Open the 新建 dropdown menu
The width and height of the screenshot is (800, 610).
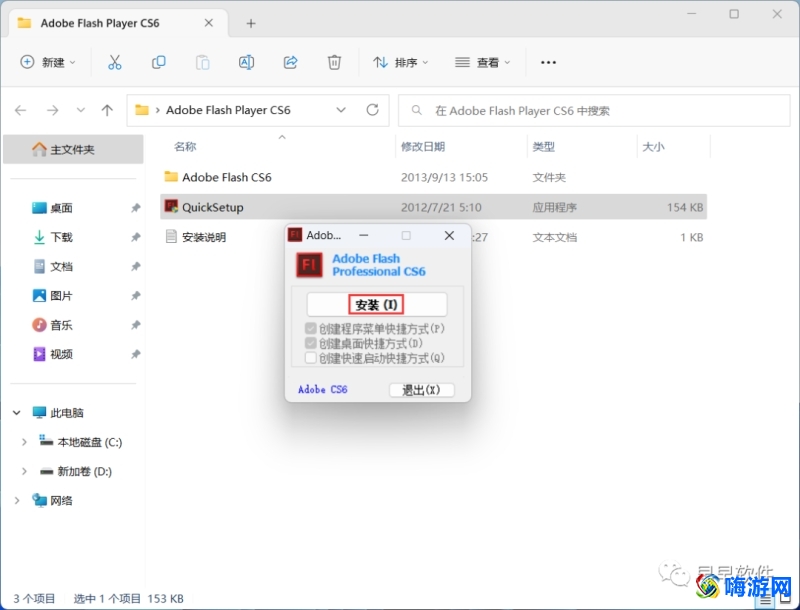click(x=47, y=62)
